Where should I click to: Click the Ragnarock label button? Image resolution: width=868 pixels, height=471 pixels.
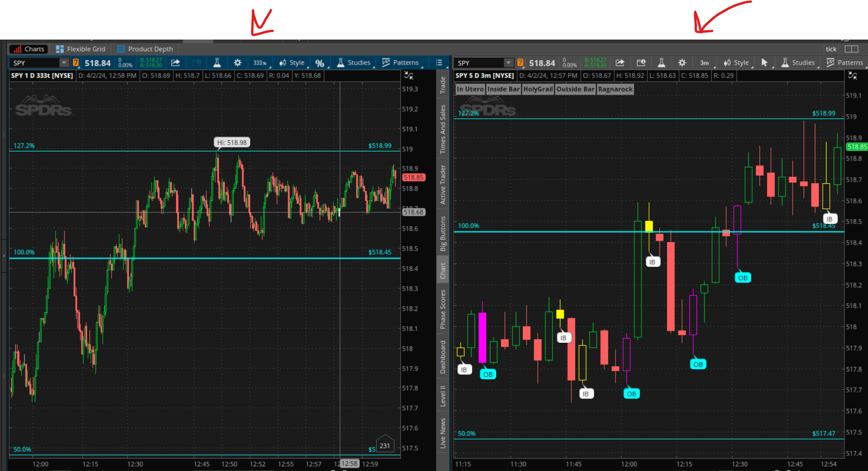point(616,89)
